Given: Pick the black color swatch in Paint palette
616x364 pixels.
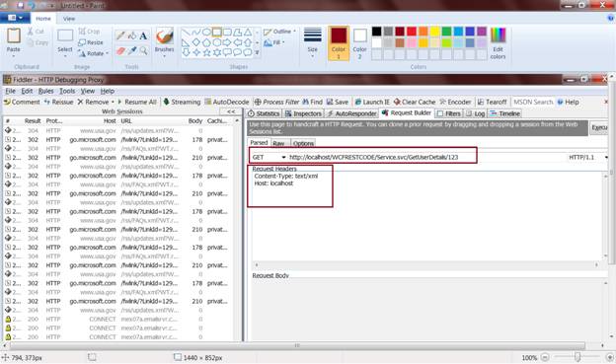Looking at the screenshot, I should [x=376, y=32].
